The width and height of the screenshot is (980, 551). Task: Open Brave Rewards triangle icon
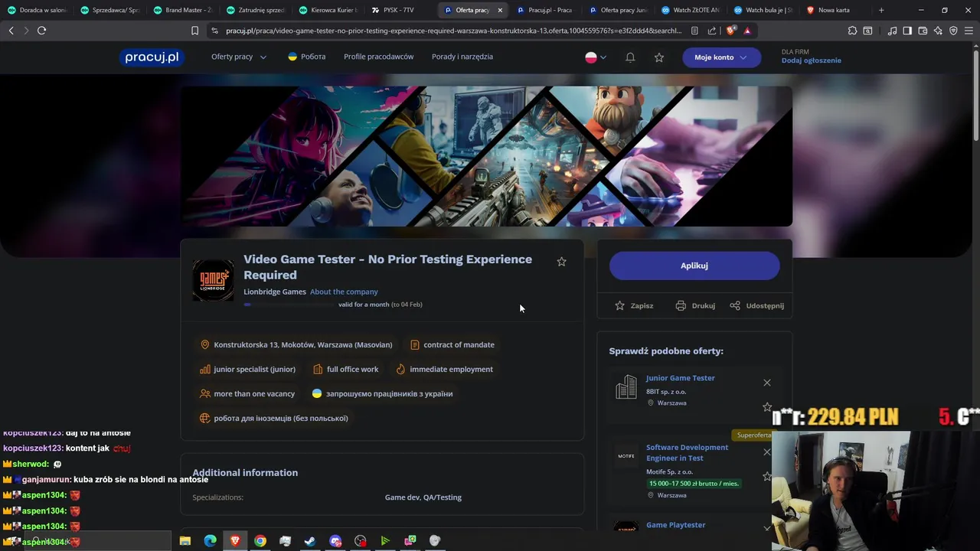point(747,31)
